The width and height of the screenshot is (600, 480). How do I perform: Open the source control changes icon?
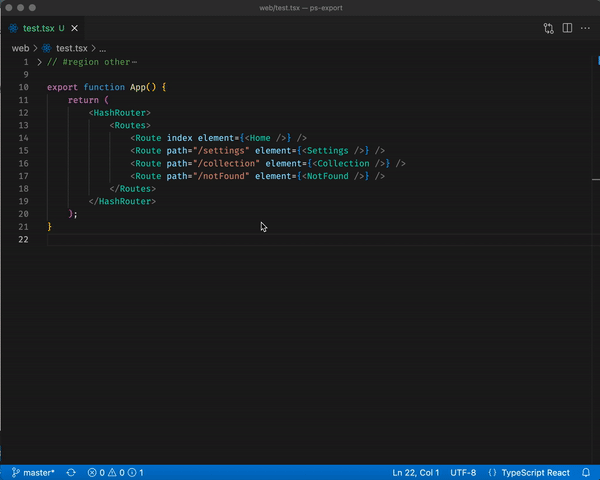(548, 28)
